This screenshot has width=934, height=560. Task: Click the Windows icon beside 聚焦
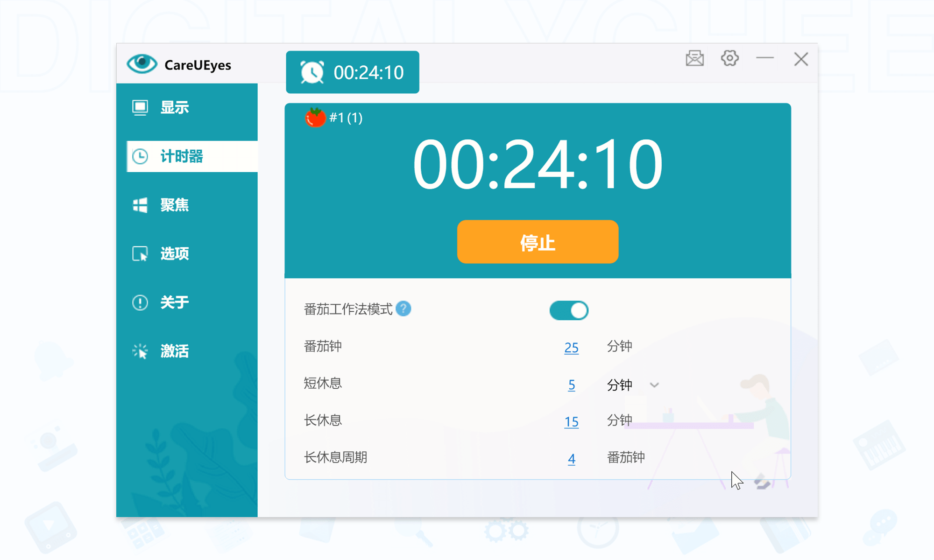140,205
